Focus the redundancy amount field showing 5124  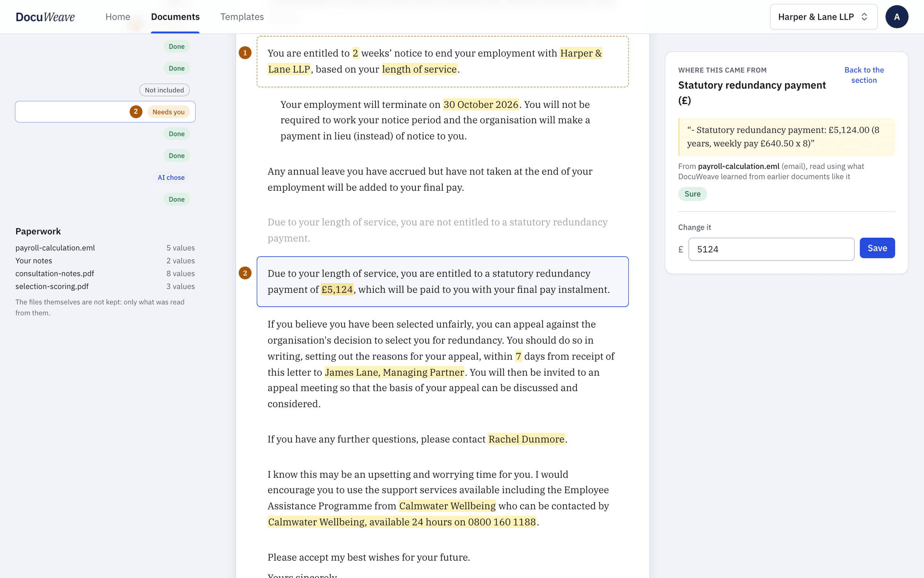[x=771, y=249]
